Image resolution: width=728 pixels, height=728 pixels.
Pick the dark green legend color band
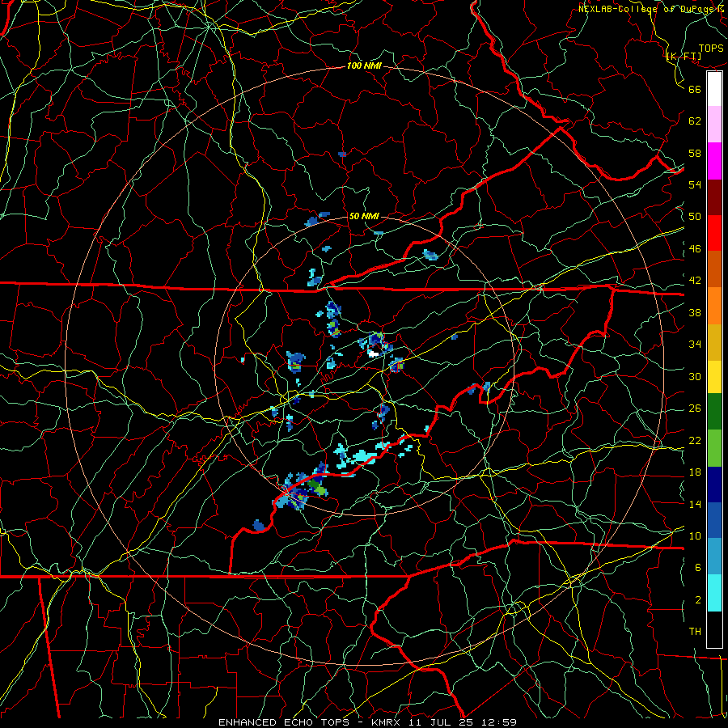[x=714, y=412]
